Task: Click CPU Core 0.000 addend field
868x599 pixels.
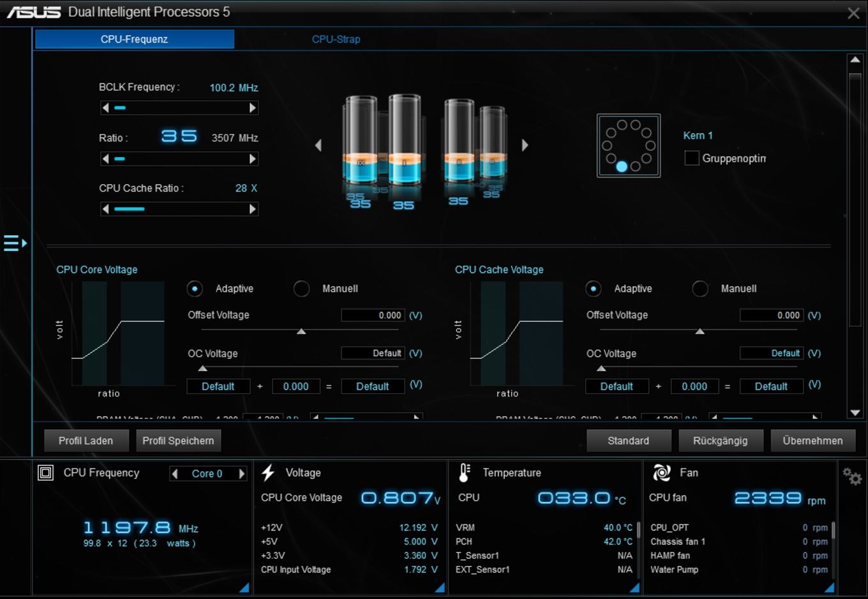Action: point(296,386)
